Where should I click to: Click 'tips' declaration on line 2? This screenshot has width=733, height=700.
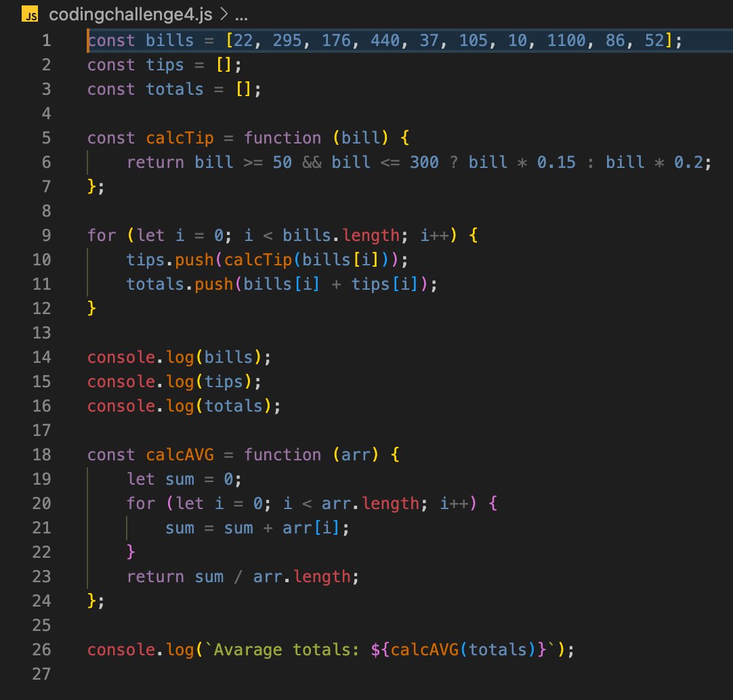click(x=165, y=65)
